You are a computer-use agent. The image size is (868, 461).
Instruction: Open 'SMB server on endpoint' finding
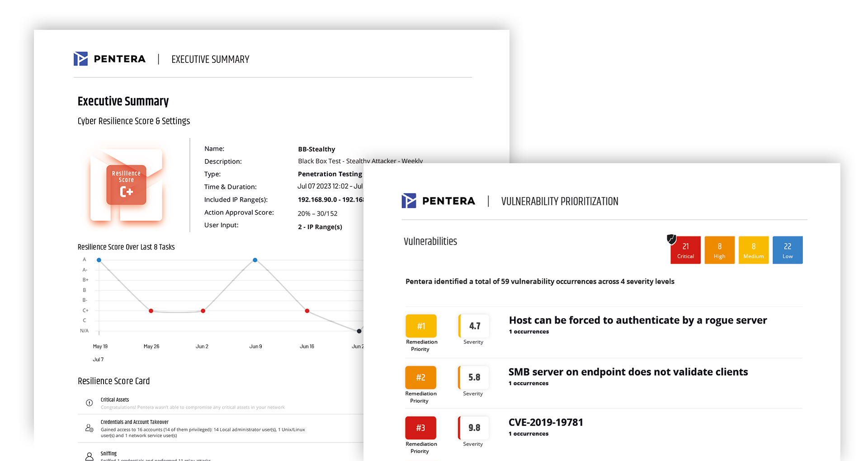pyautogui.click(x=628, y=372)
